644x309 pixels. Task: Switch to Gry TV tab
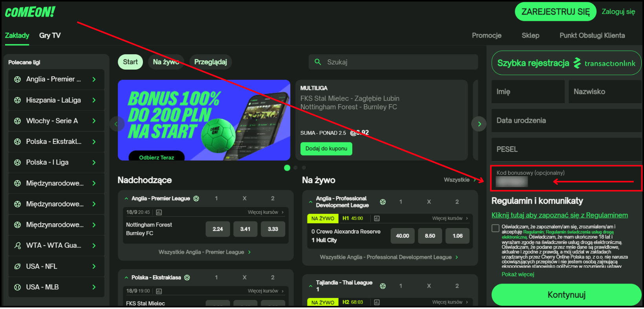(50, 35)
